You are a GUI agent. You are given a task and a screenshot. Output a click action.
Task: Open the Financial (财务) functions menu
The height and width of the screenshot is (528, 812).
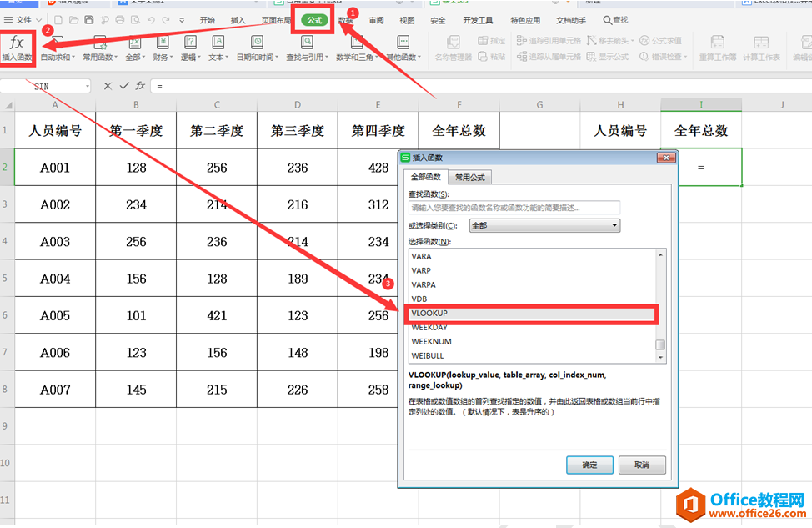(x=163, y=49)
